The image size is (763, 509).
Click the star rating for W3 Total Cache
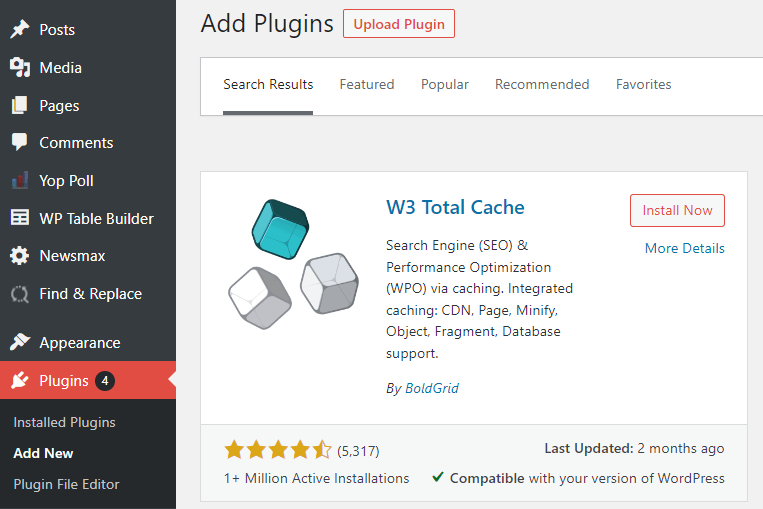click(278, 450)
